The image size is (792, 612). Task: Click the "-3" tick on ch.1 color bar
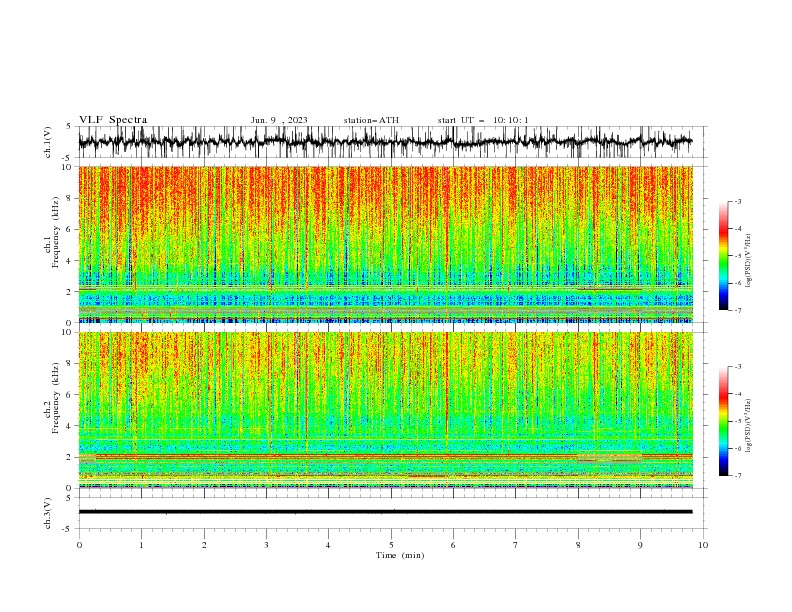(x=738, y=202)
